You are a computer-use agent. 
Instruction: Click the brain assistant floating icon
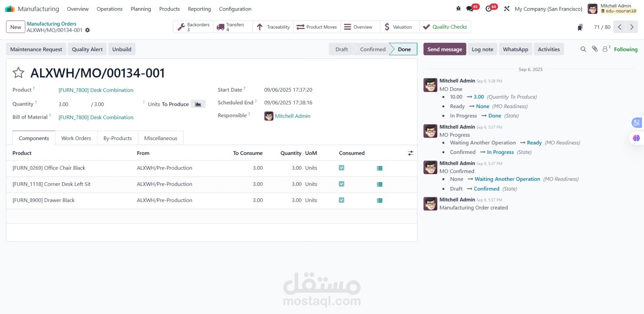[637, 138]
